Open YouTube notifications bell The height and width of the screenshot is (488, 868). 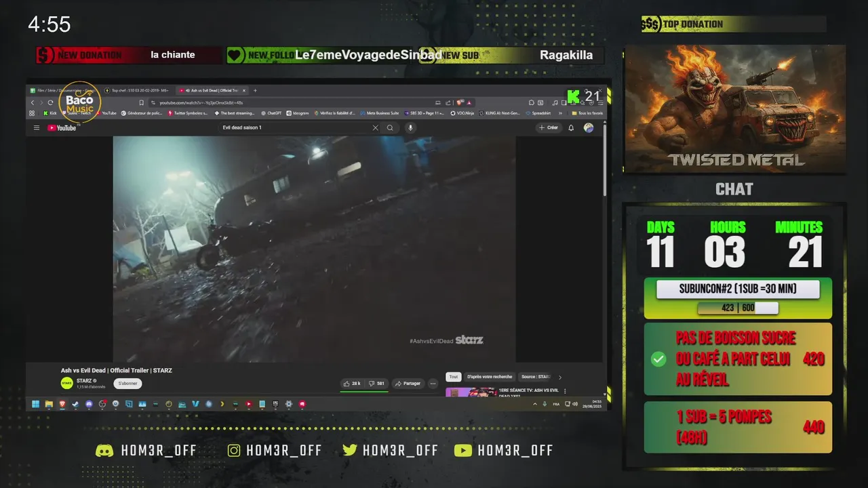571,127
